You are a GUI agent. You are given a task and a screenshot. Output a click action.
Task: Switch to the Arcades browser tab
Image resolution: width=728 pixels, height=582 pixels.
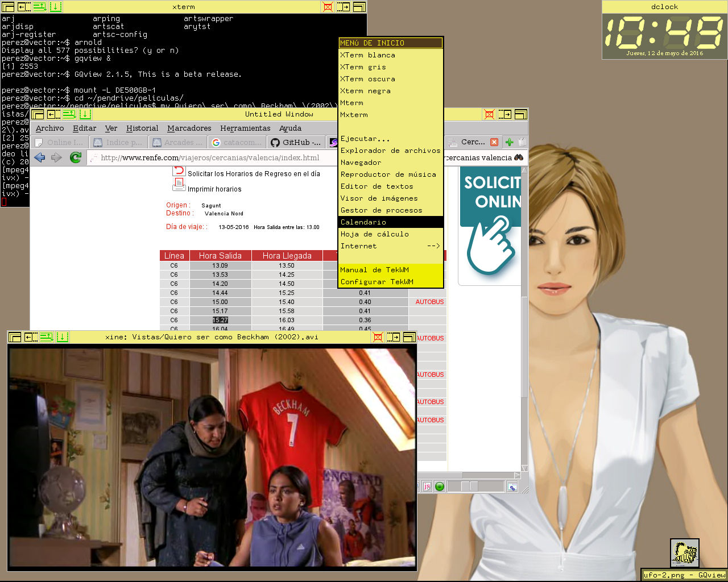click(177, 142)
